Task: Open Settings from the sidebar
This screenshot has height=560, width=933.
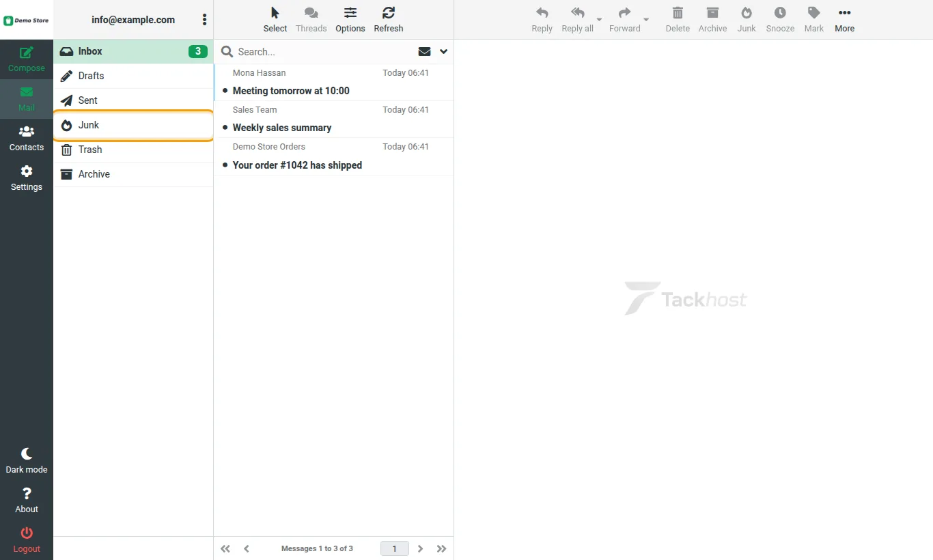Action: pos(27,178)
